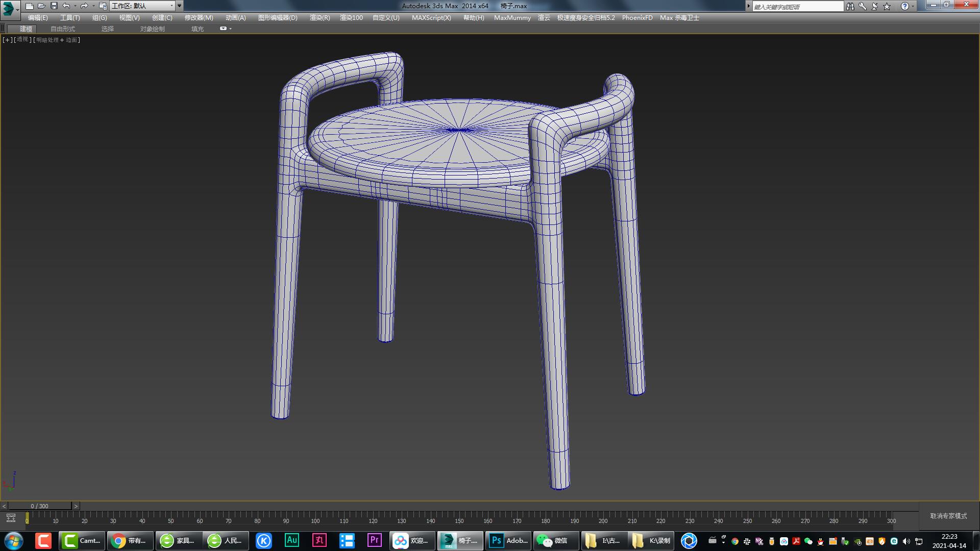Screen dimensions: 980x551
Task: Open InfoCenter favorites with the star icon
Action: coord(887,6)
